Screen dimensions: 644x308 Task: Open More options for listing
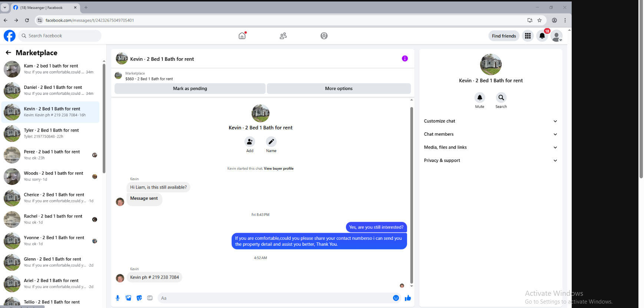coord(339,89)
